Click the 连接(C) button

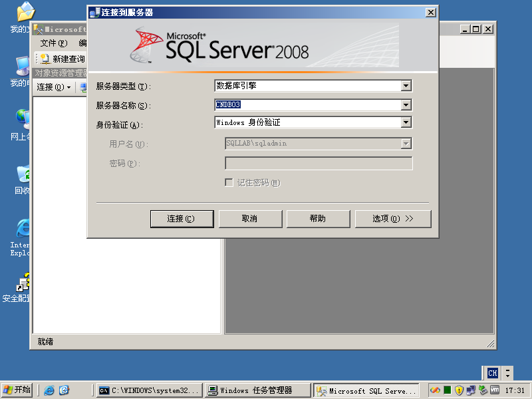182,219
